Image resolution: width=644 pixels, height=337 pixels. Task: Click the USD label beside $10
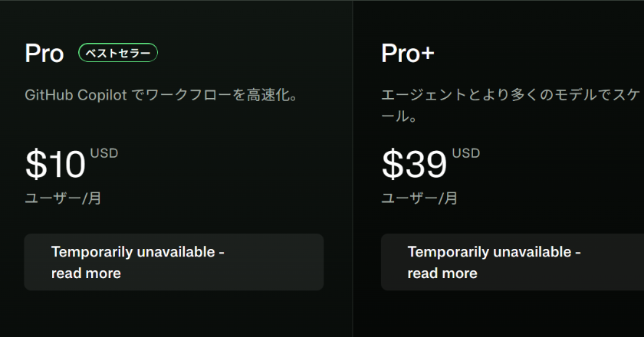click(104, 153)
